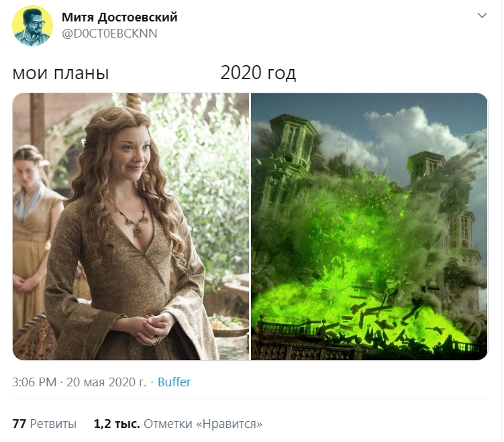
Task: Open the Buffer source link
Action: coord(174,382)
